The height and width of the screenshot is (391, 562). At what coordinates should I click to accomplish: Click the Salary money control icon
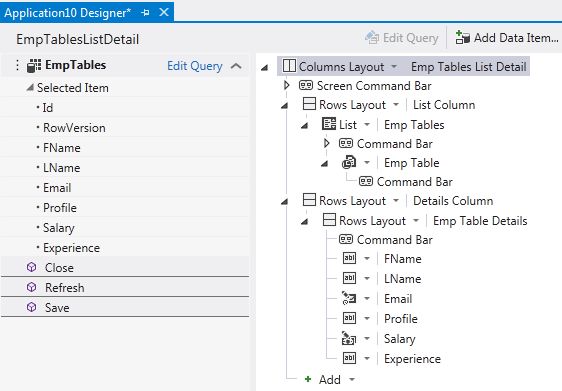click(x=349, y=338)
